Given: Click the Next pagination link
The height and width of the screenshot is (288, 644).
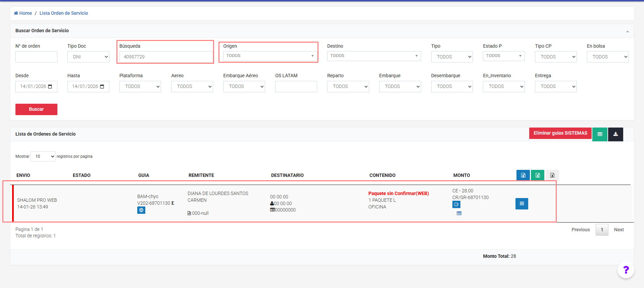Looking at the screenshot, I should 618,230.
